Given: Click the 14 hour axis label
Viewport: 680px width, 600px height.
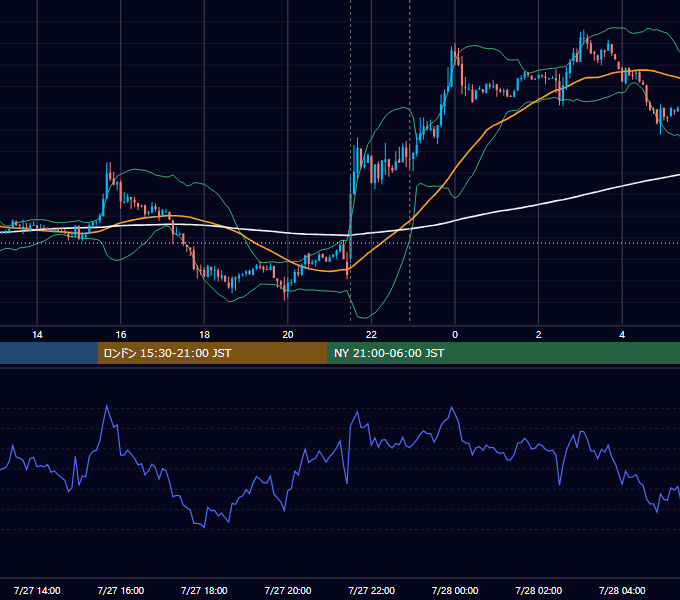Looking at the screenshot, I should 37,335.
